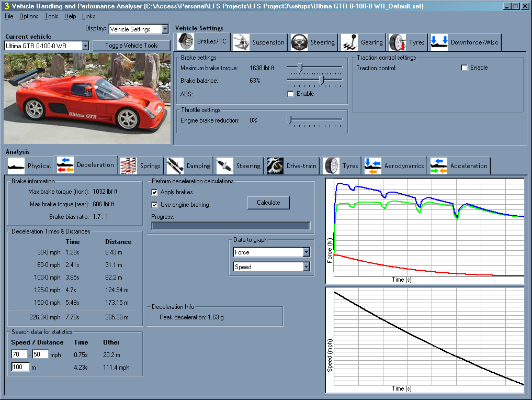Click the distance search field containing 100
The width and height of the screenshot is (532, 400).
pos(20,367)
